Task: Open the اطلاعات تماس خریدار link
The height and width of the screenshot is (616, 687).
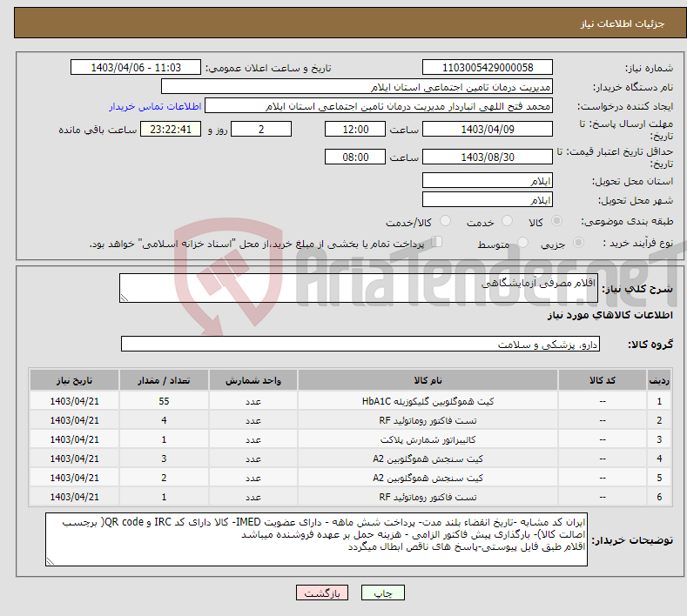Action: (x=155, y=106)
